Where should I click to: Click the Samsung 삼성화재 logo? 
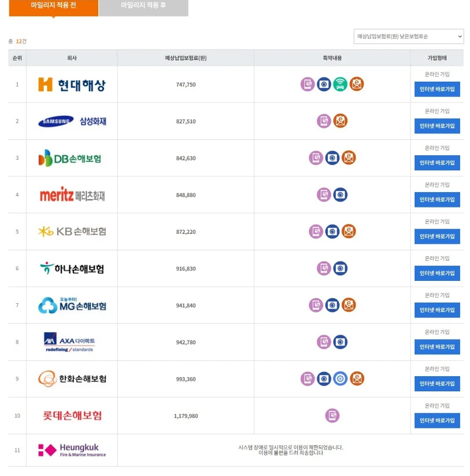(x=72, y=121)
